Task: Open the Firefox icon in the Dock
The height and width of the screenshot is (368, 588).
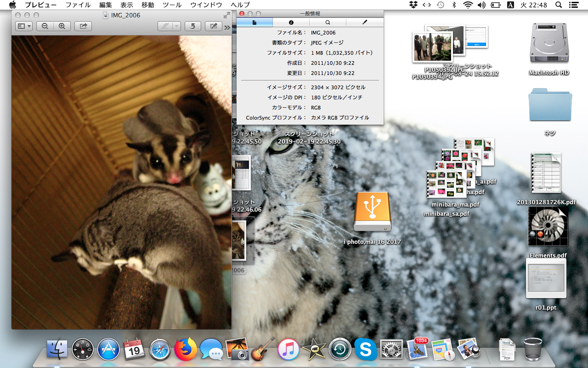Action: 186,350
